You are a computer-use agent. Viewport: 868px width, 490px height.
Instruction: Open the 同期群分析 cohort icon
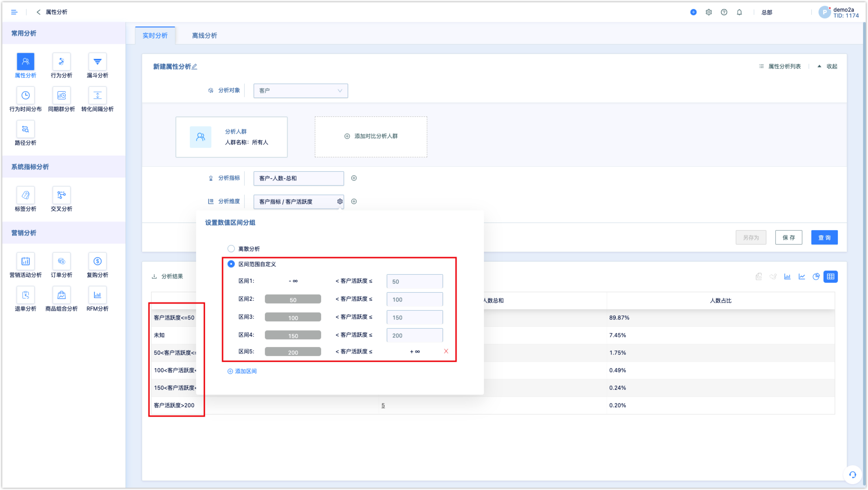[x=61, y=95]
